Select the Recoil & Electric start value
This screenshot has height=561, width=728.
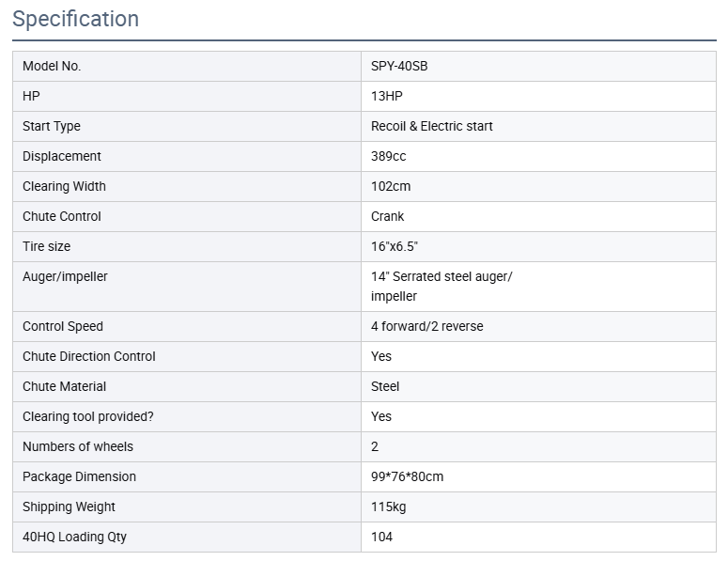point(431,126)
